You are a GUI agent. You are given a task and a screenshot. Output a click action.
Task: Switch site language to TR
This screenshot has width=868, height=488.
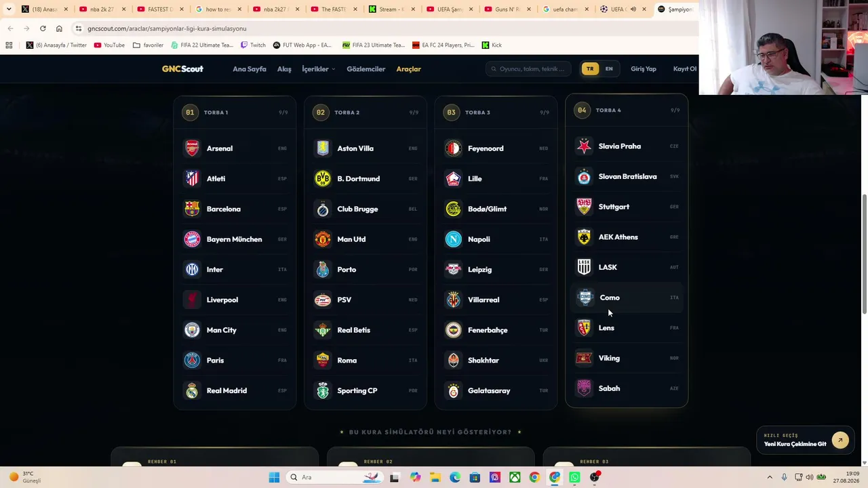[590, 69]
